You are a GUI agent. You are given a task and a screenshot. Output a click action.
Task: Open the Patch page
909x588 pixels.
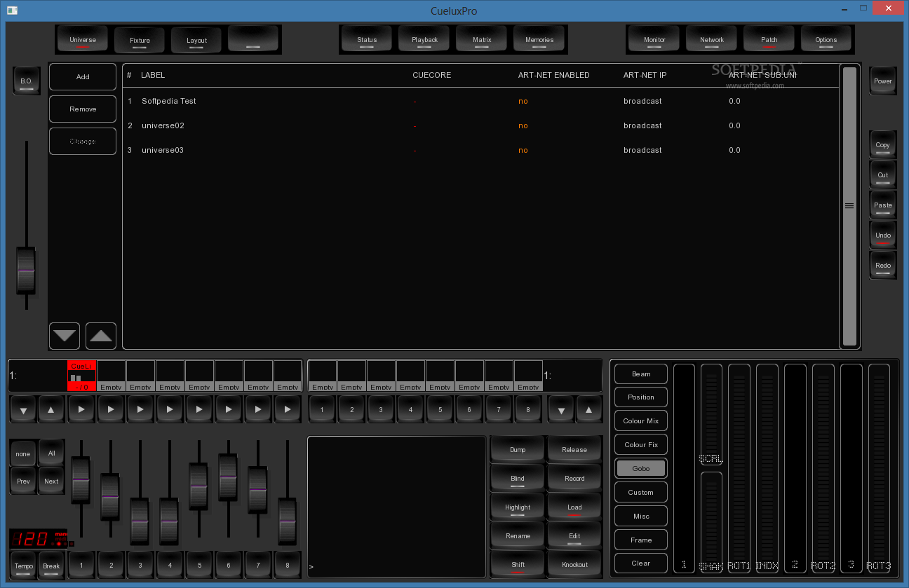(769, 39)
